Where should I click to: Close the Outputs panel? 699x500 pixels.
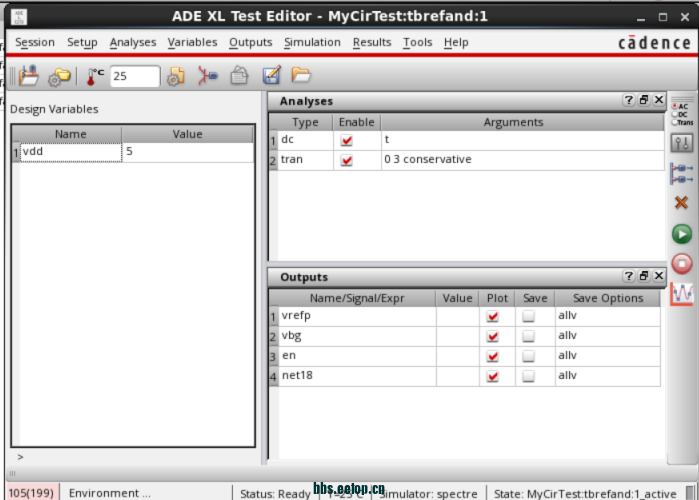coord(658,276)
